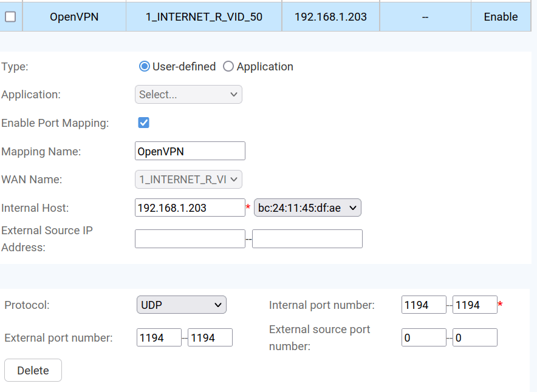The width and height of the screenshot is (537, 392).
Task: Check the OpenVPN row selection checkbox
Action: [x=10, y=17]
